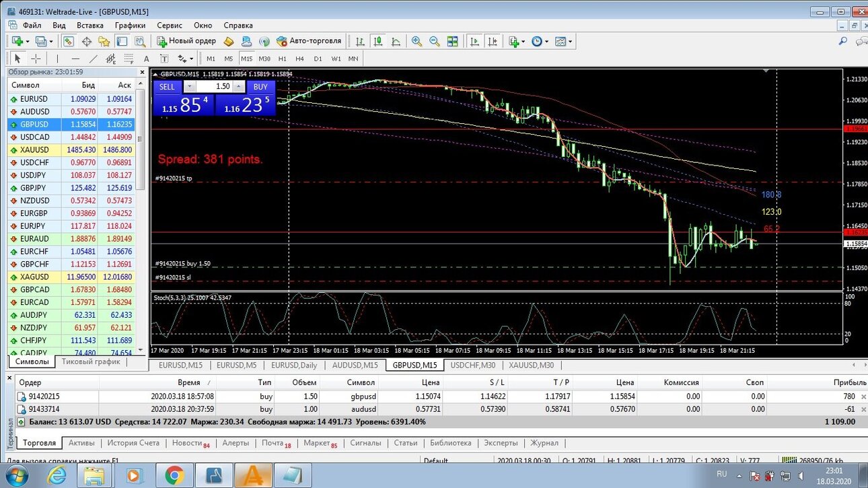
Task: Toggle Авто-торговля auto trading
Action: [310, 41]
